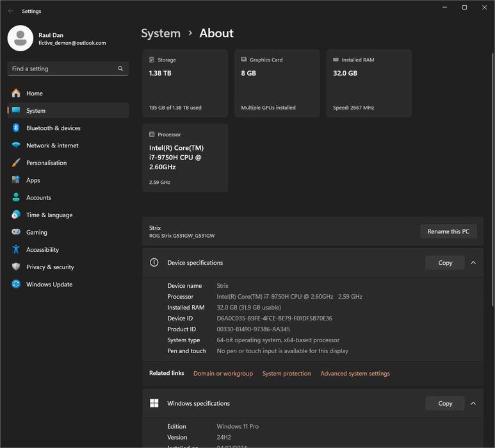Viewport: 495px width, 448px height.
Task: Open Bluetooth & devices settings
Action: [x=68, y=128]
